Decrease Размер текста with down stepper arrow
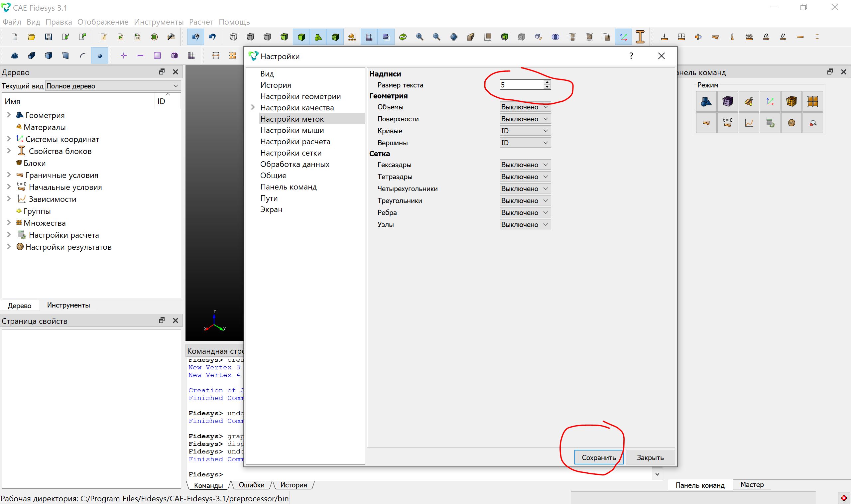 [547, 87]
